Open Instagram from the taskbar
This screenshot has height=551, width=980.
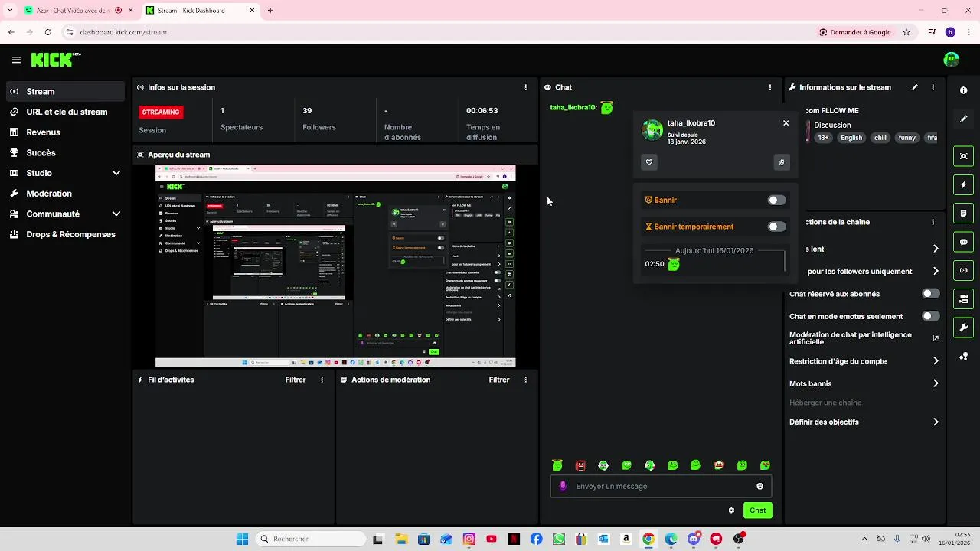point(469,539)
